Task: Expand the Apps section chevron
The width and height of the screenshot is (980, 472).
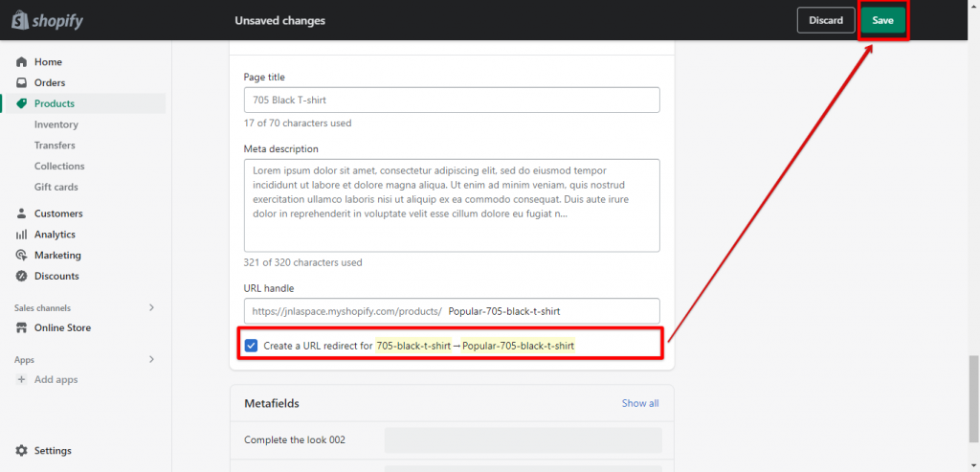Action: click(151, 359)
